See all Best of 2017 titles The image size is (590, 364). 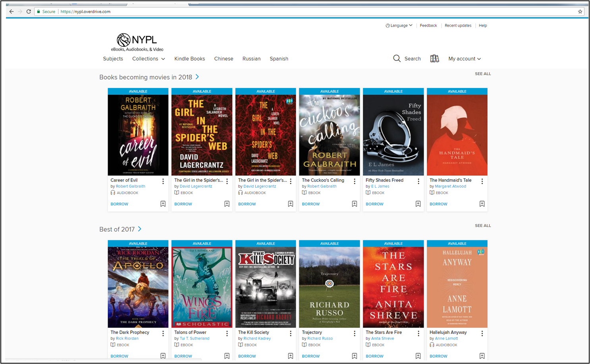pos(483,226)
